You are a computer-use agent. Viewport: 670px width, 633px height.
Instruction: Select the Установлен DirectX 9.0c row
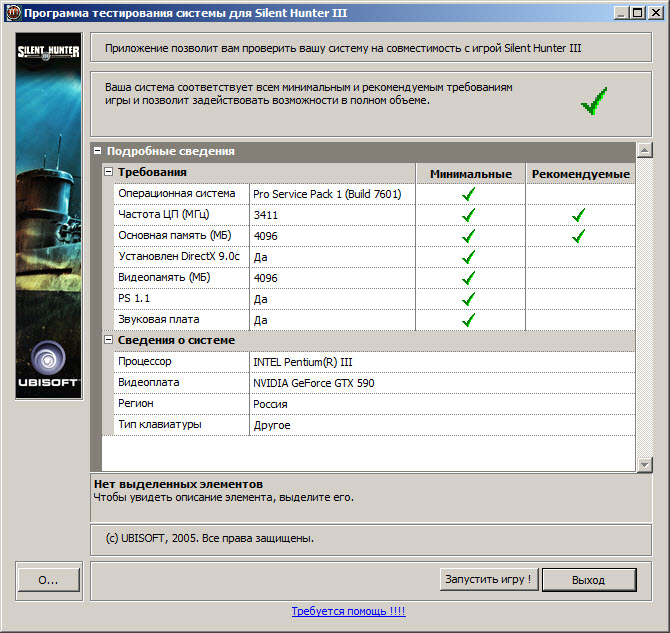coord(374,257)
